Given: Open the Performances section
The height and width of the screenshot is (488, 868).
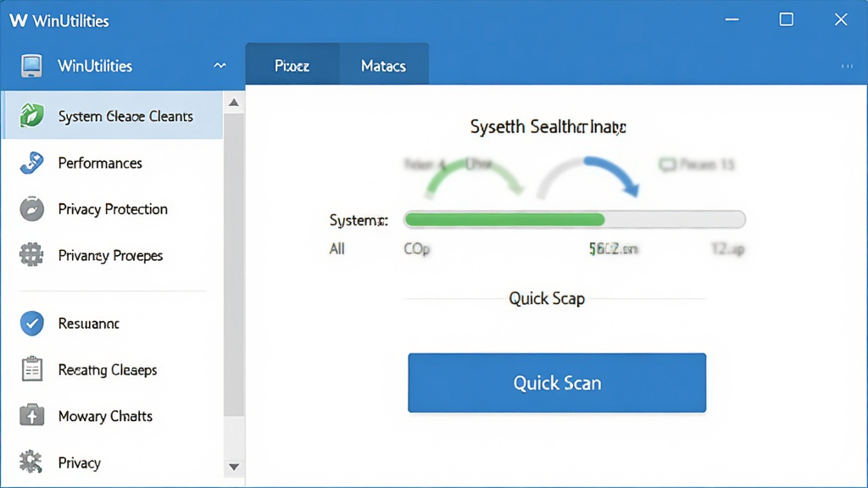Looking at the screenshot, I should coord(113,163).
